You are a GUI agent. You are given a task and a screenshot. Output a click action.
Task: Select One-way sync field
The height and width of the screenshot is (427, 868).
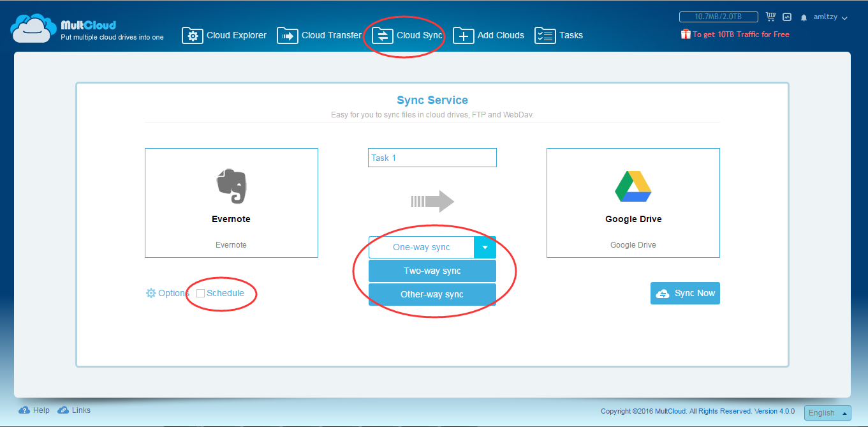pyautogui.click(x=422, y=247)
